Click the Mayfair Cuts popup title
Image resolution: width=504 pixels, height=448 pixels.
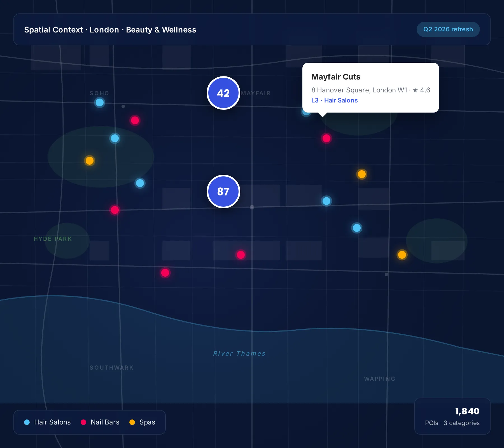336,77
